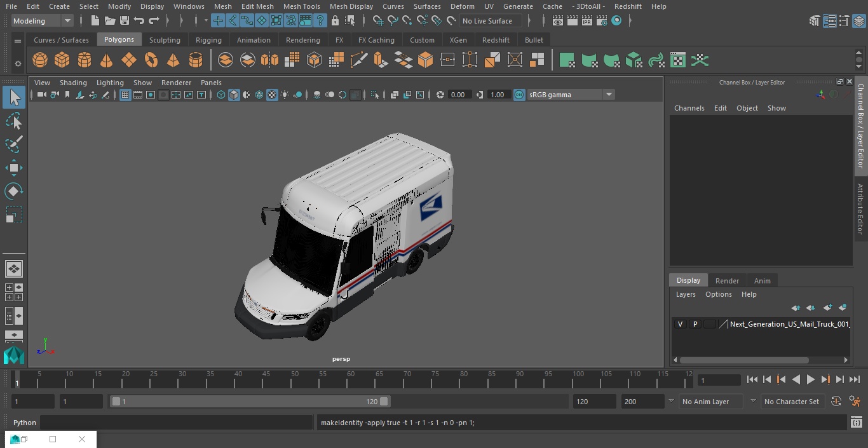Activate the Rotate tool in toolbox
Viewport: 868px width, 448px height.
[x=14, y=191]
